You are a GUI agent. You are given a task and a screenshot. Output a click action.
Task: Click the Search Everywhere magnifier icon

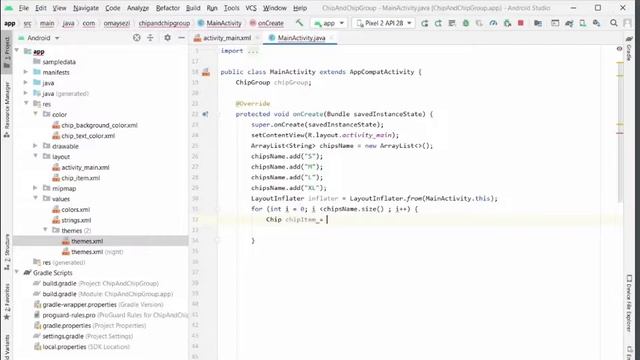613,23
